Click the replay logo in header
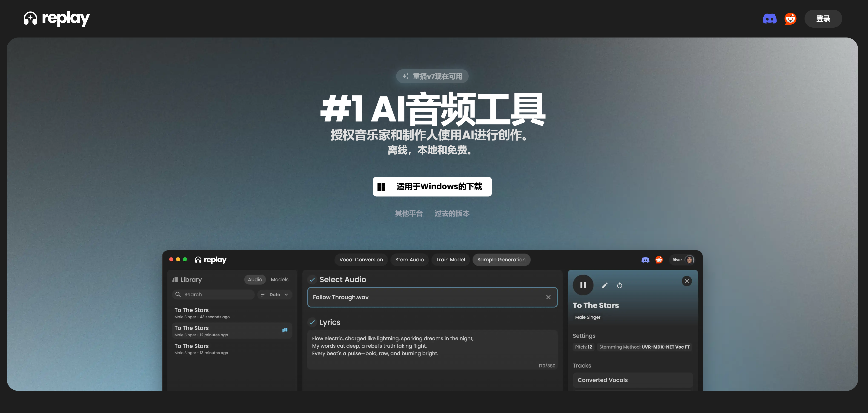 [x=57, y=19]
